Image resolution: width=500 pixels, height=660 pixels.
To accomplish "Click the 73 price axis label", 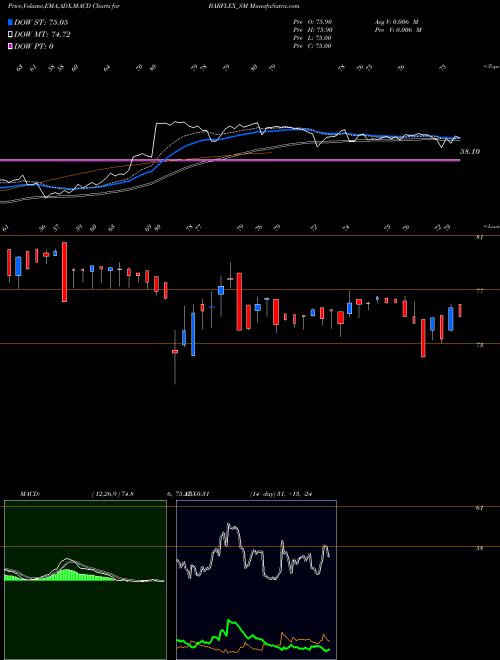I will (x=480, y=345).
